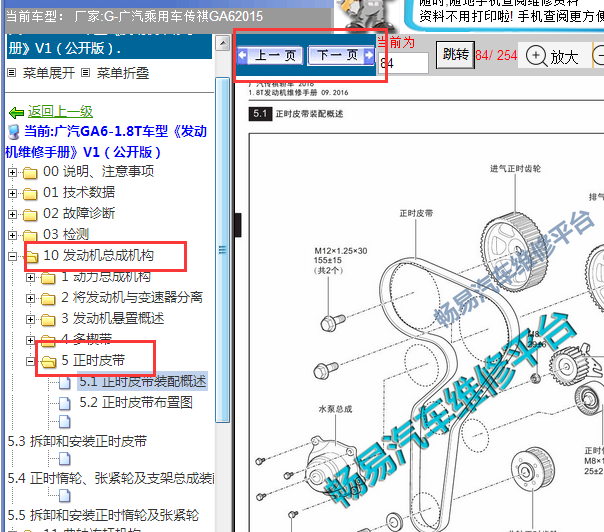
Task: Click the 84/ 254 page counter text
Action: (496, 55)
